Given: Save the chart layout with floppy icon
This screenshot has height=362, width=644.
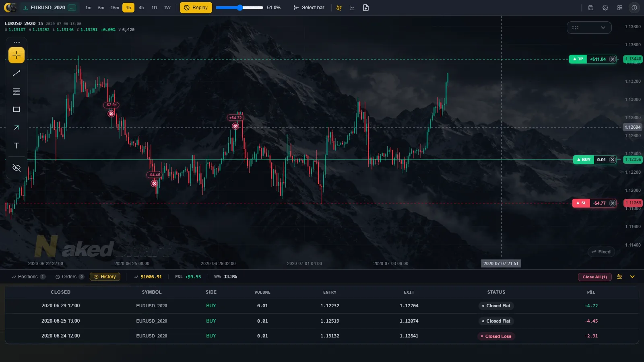Looking at the screenshot, I should (591, 8).
